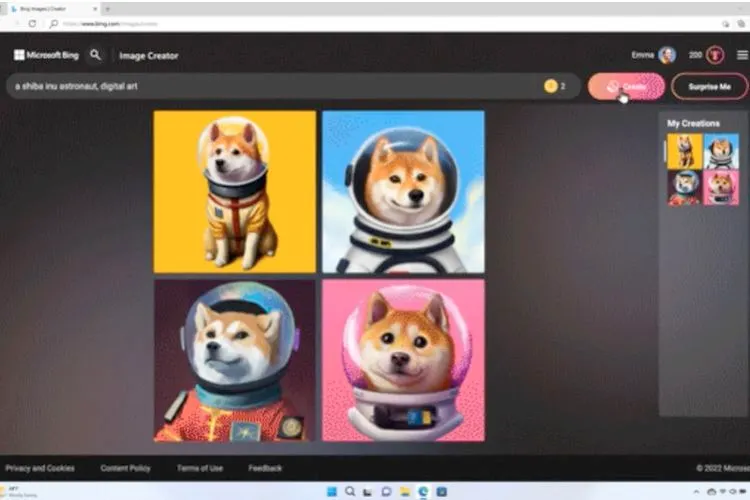The width and height of the screenshot is (750, 500).
Task: Open a new browser tab with plus button
Action: (x=108, y=8)
